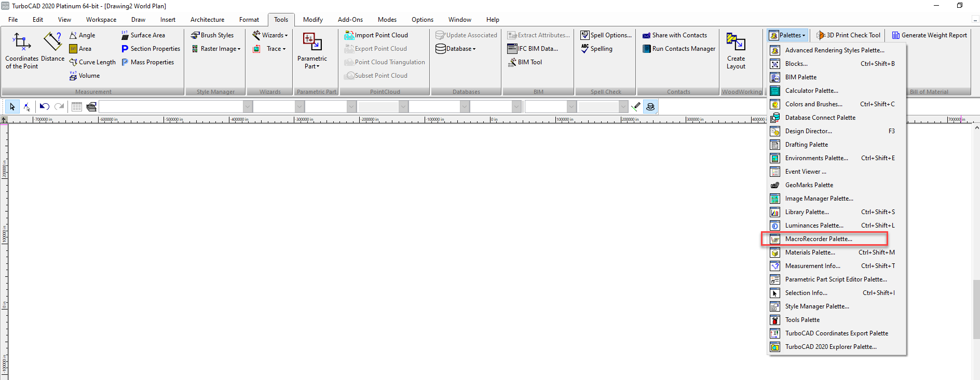The width and height of the screenshot is (980, 380).
Task: Toggle the Select arrow tool in the toolbar
Action: coord(12,107)
